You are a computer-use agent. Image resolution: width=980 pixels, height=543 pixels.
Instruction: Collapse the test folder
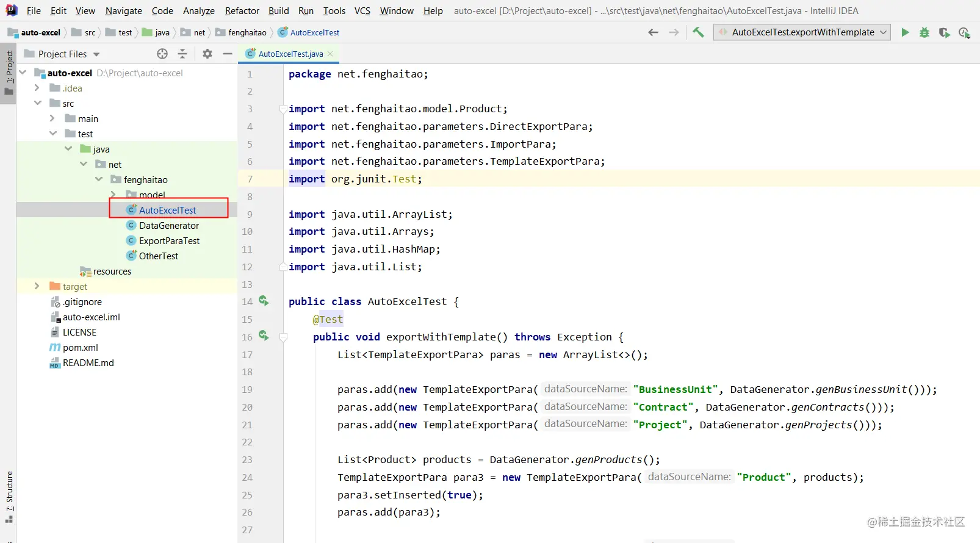click(53, 134)
